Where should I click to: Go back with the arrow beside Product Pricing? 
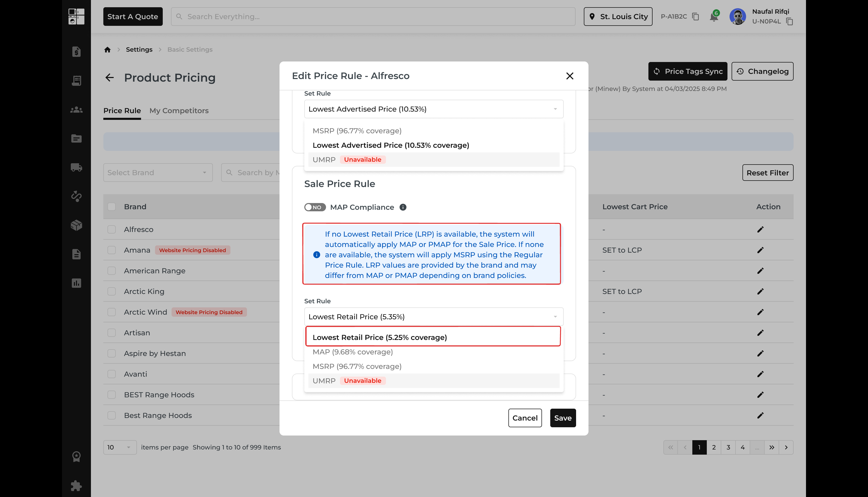pyautogui.click(x=110, y=77)
